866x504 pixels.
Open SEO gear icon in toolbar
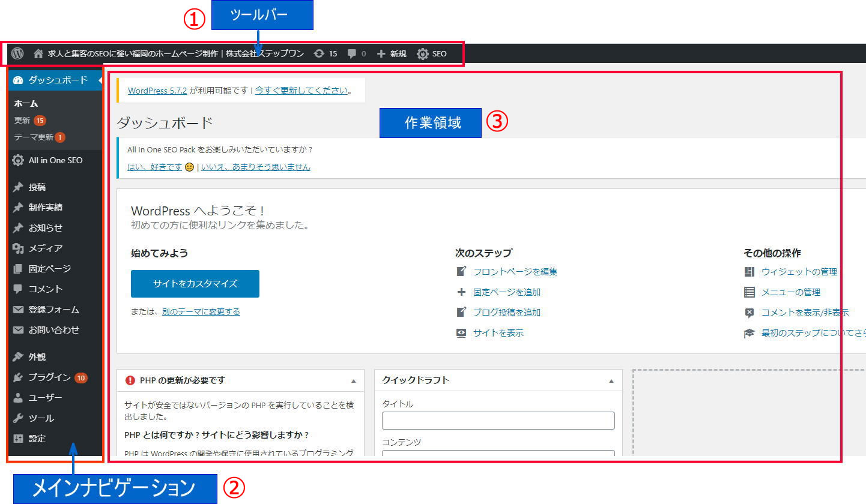[x=423, y=53]
